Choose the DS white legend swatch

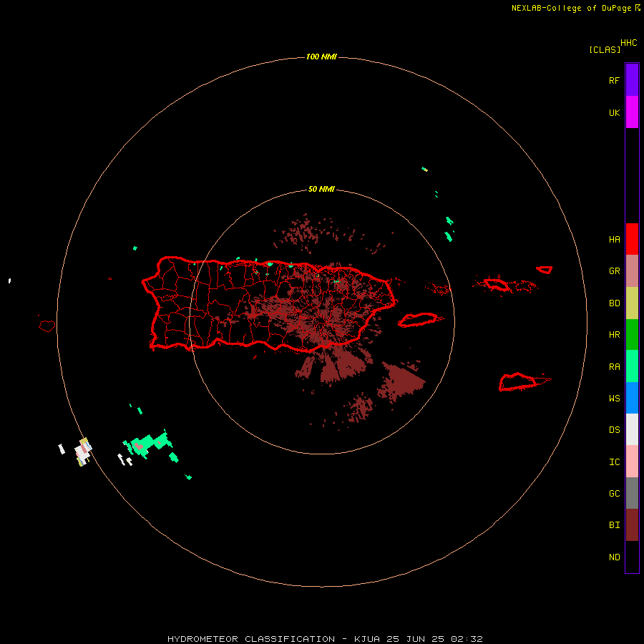point(632,429)
